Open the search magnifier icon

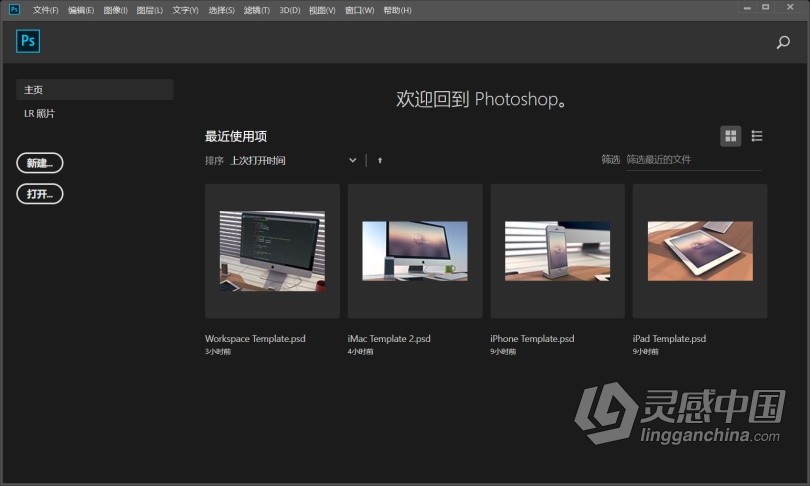(783, 42)
